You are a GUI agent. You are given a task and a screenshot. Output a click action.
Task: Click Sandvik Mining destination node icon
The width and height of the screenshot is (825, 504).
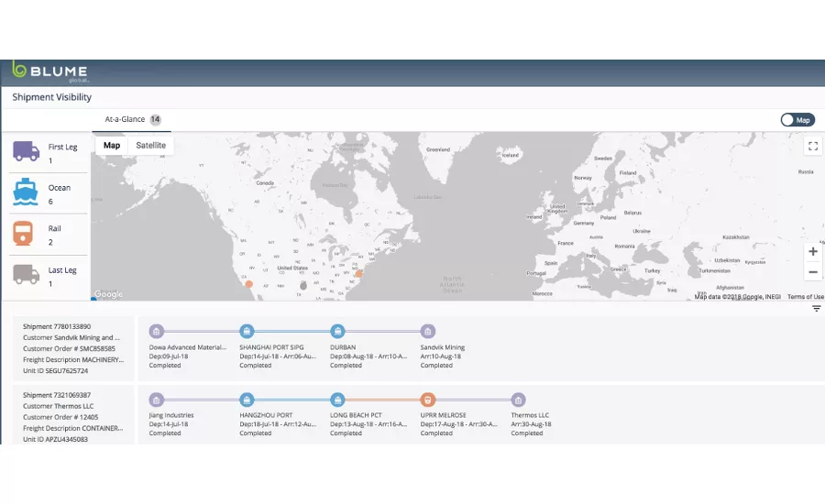(x=428, y=332)
